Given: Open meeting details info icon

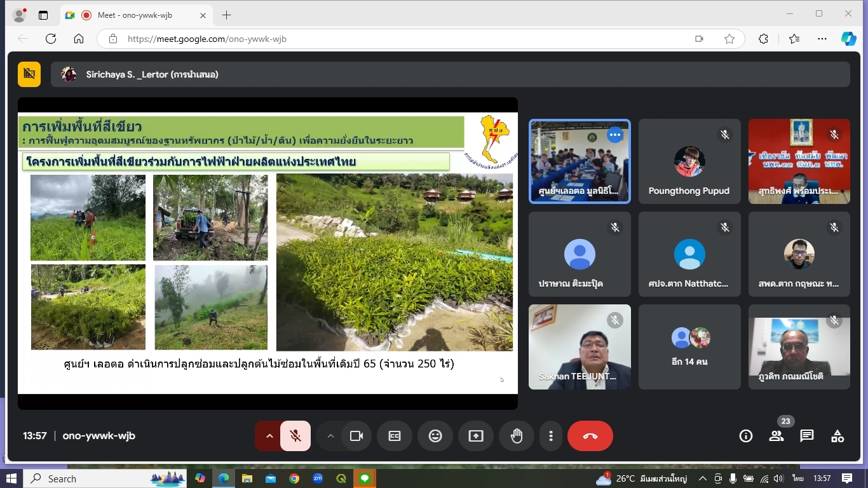Looking at the screenshot, I should point(746,436).
